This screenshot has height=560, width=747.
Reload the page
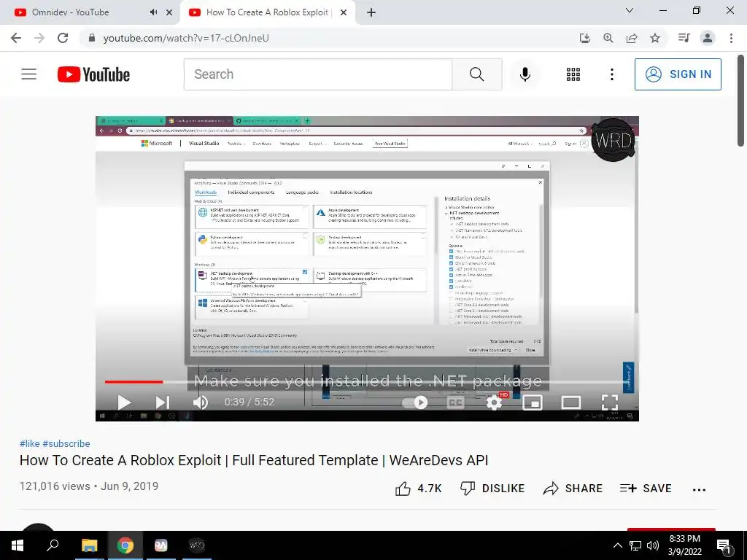tap(63, 38)
